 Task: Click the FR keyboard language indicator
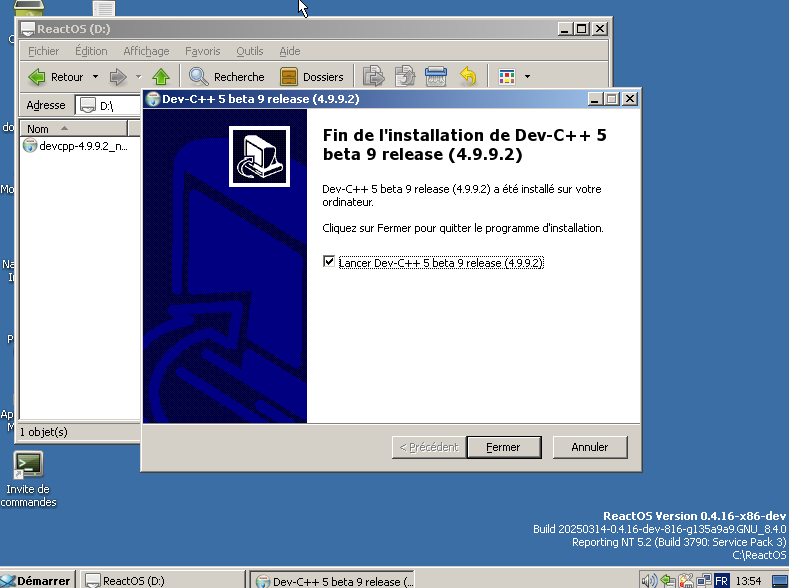point(721,581)
